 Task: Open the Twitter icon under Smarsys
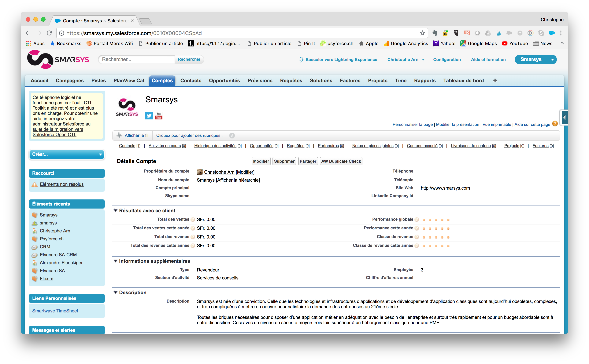(149, 116)
